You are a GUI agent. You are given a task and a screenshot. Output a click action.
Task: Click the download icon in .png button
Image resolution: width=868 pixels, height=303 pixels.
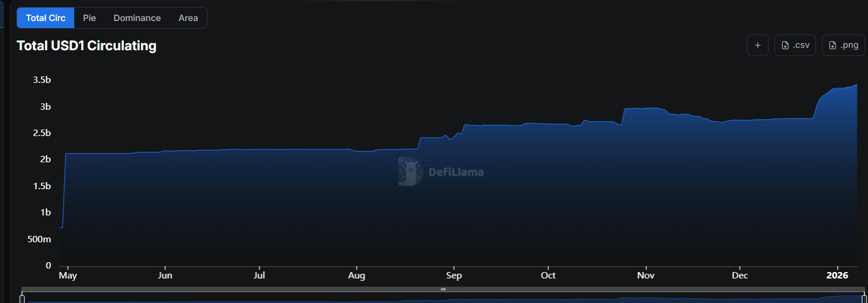(832, 46)
